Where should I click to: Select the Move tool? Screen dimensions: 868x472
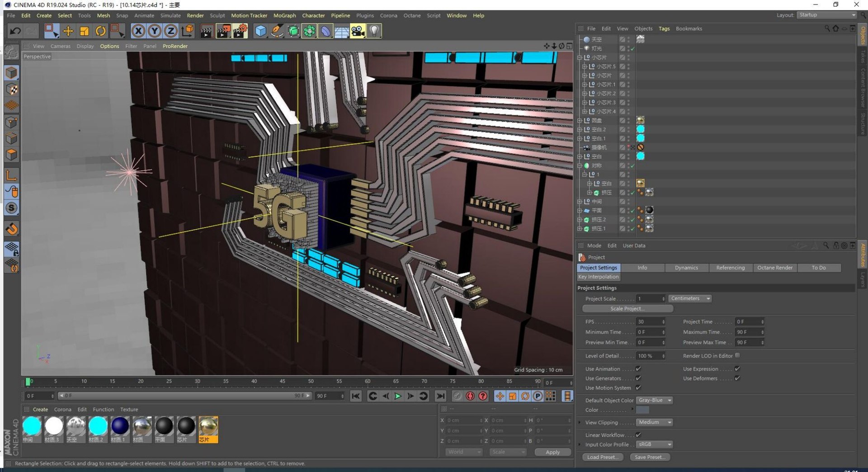point(68,31)
